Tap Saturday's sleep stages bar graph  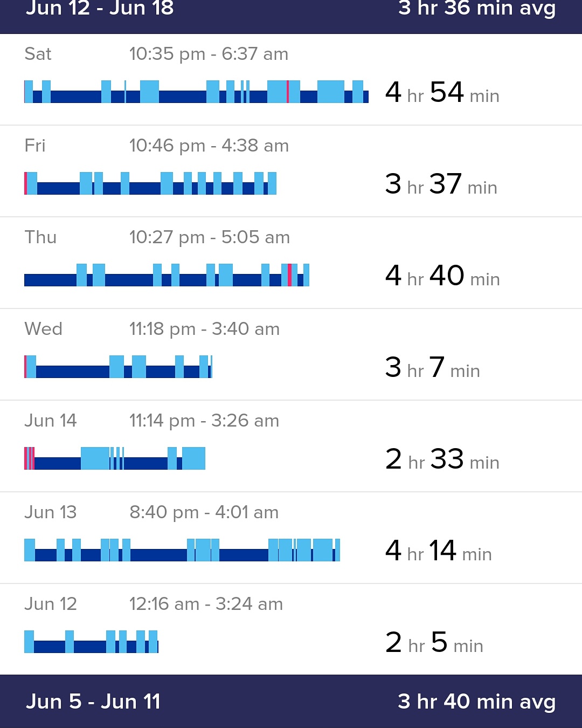(196, 92)
